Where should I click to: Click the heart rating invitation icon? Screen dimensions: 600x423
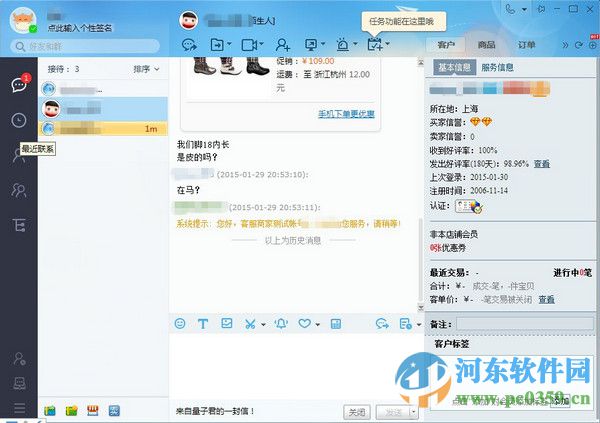(x=305, y=323)
